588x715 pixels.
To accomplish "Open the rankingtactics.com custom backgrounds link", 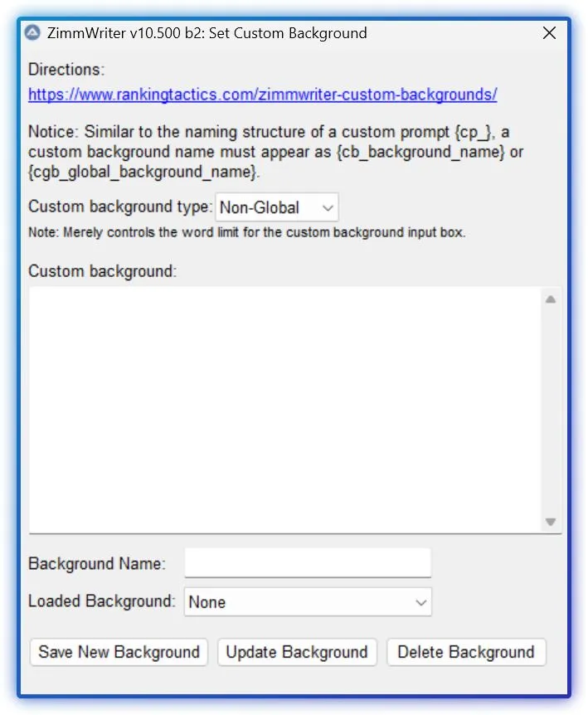I will click(263, 95).
